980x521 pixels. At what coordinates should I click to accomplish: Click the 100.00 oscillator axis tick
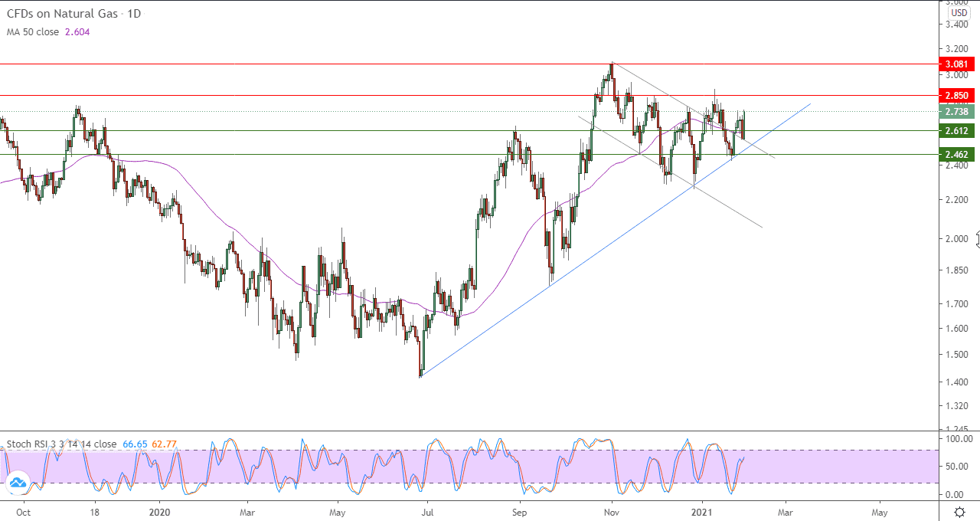pyautogui.click(x=959, y=439)
